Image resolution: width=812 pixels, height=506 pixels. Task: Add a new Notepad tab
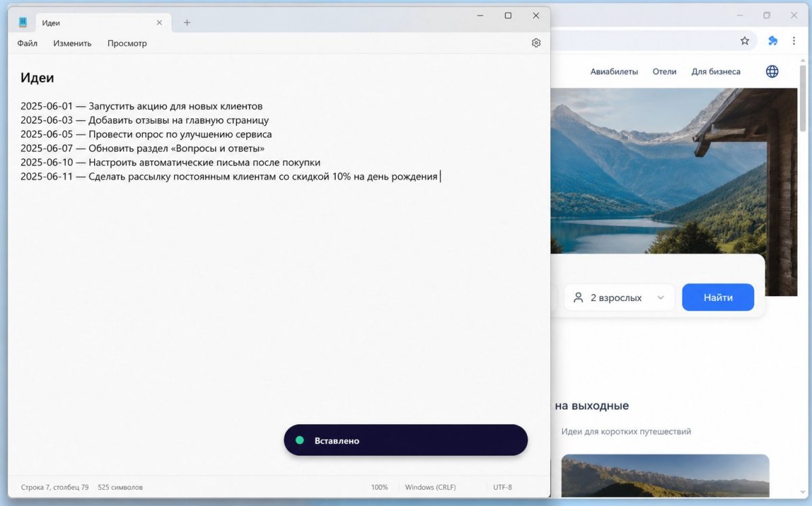pyautogui.click(x=187, y=22)
